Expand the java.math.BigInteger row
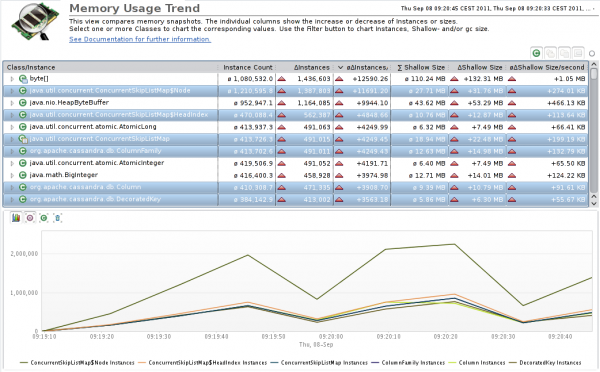 coord(12,175)
